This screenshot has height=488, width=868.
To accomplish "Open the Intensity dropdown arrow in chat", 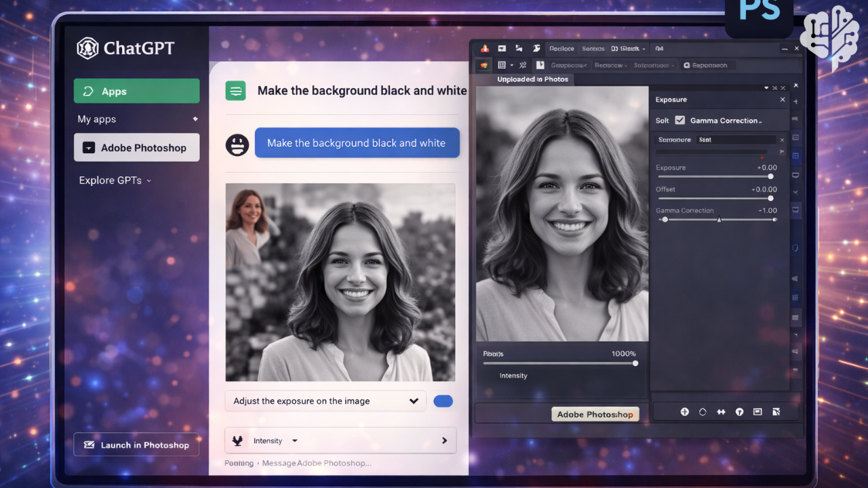I will (x=294, y=441).
